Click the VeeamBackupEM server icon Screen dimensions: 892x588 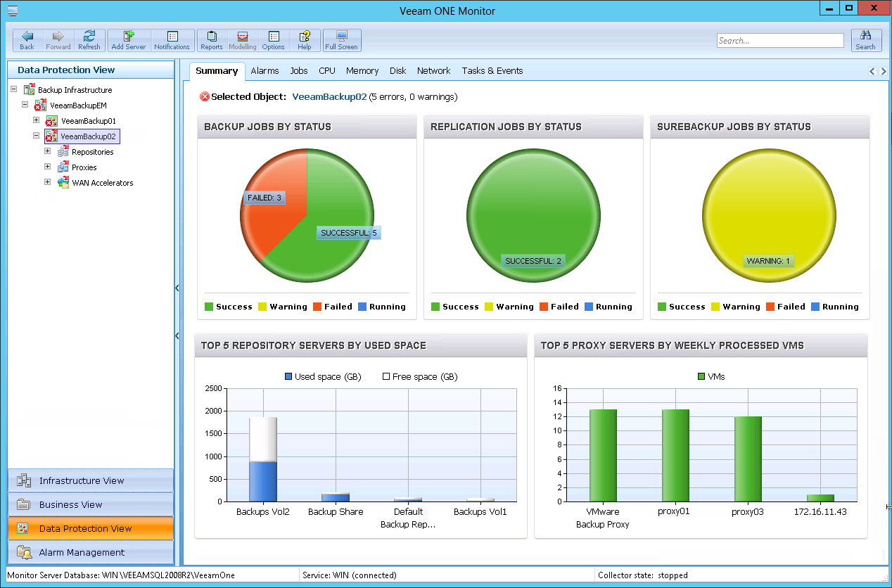coord(42,106)
